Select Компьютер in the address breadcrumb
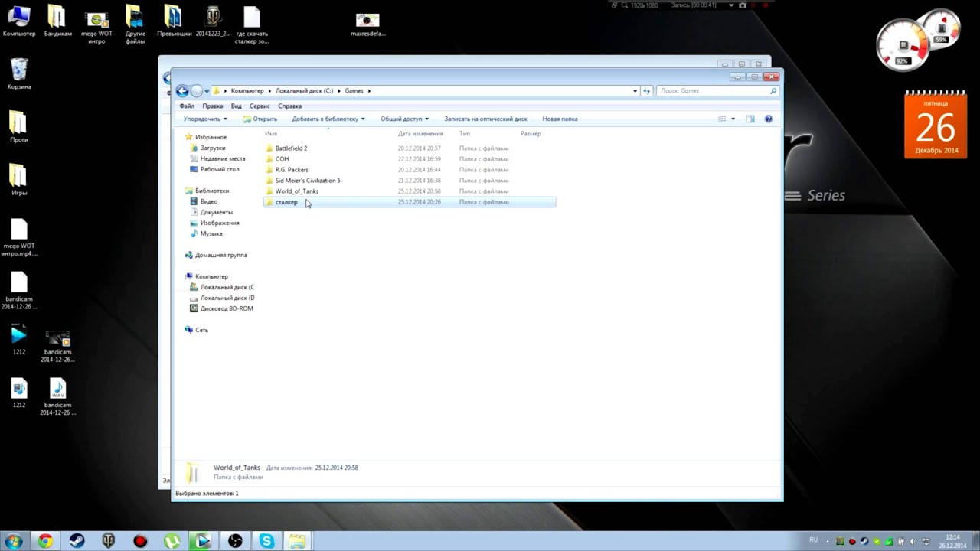The width and height of the screenshot is (980, 551). click(x=247, y=91)
